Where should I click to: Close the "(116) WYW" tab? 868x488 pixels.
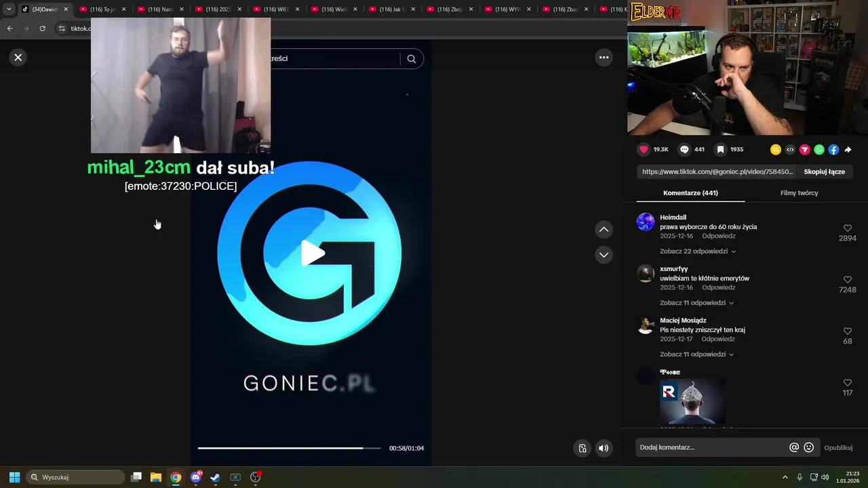click(528, 9)
